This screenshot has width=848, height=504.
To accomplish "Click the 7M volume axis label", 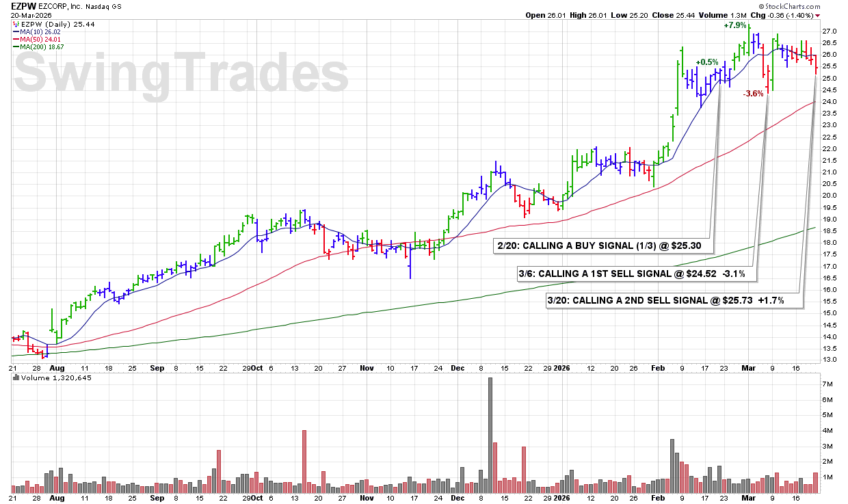I will (826, 384).
